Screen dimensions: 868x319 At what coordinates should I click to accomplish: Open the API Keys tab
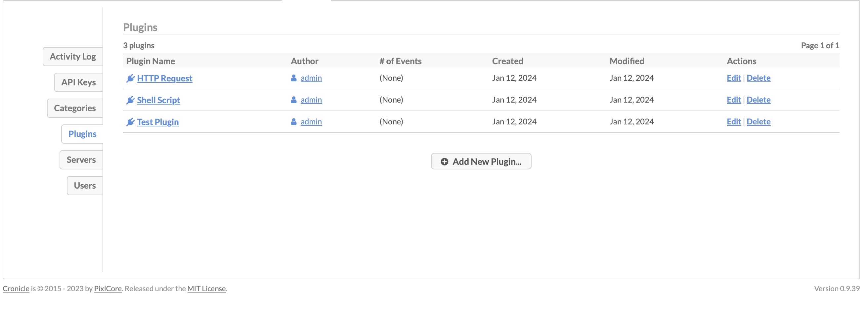(78, 82)
